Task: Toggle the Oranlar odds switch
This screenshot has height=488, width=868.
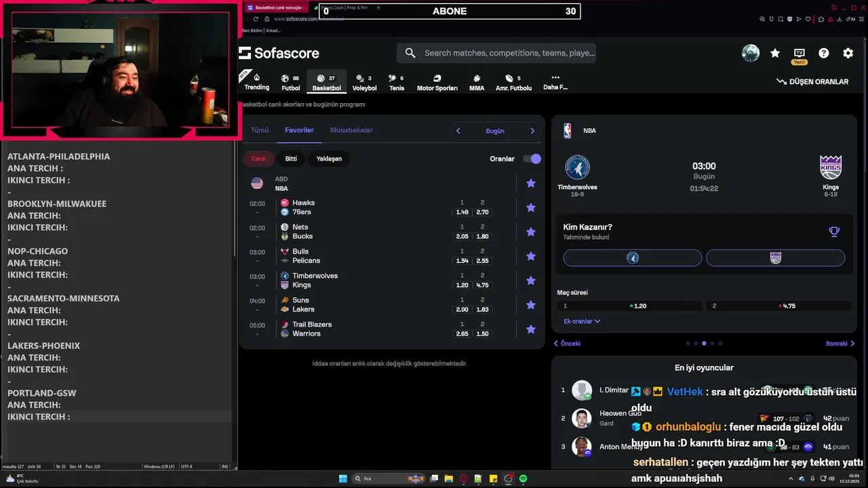Action: pyautogui.click(x=532, y=159)
